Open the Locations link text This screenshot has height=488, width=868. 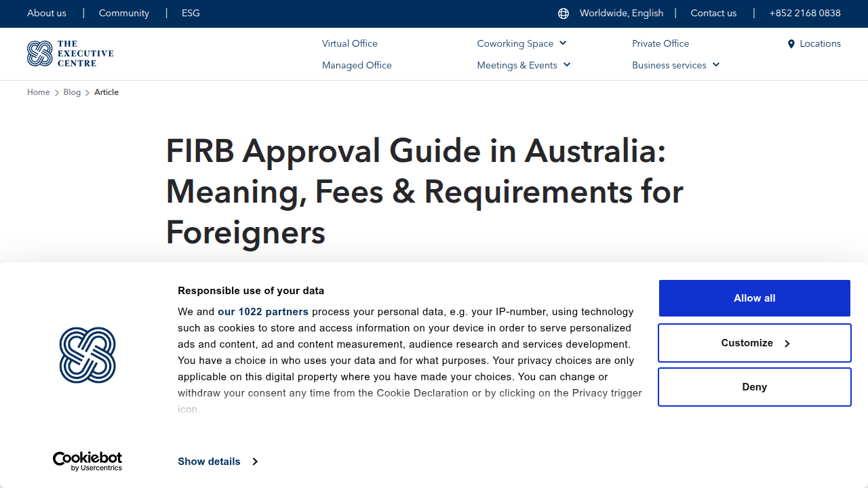click(x=820, y=43)
